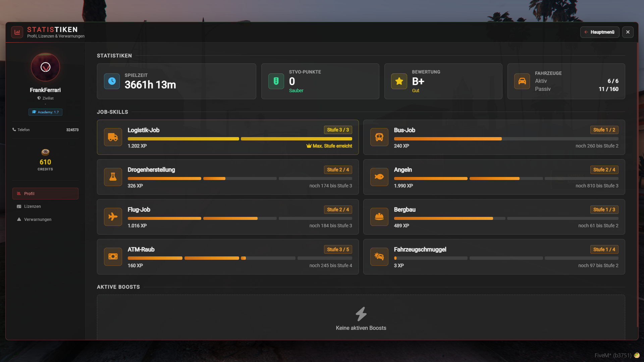Click the Keine aktiven Boosts message
Screen dimensions: 644x362
361,328
